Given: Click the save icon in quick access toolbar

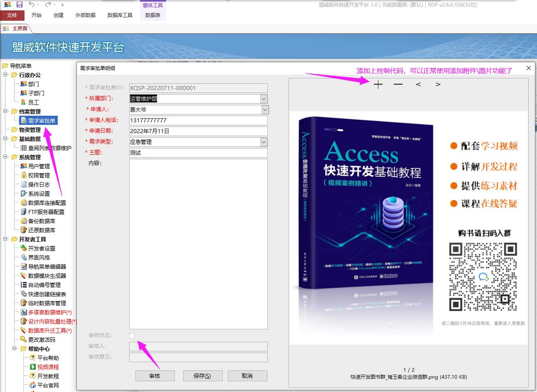Looking at the screenshot, I should [x=19, y=5].
